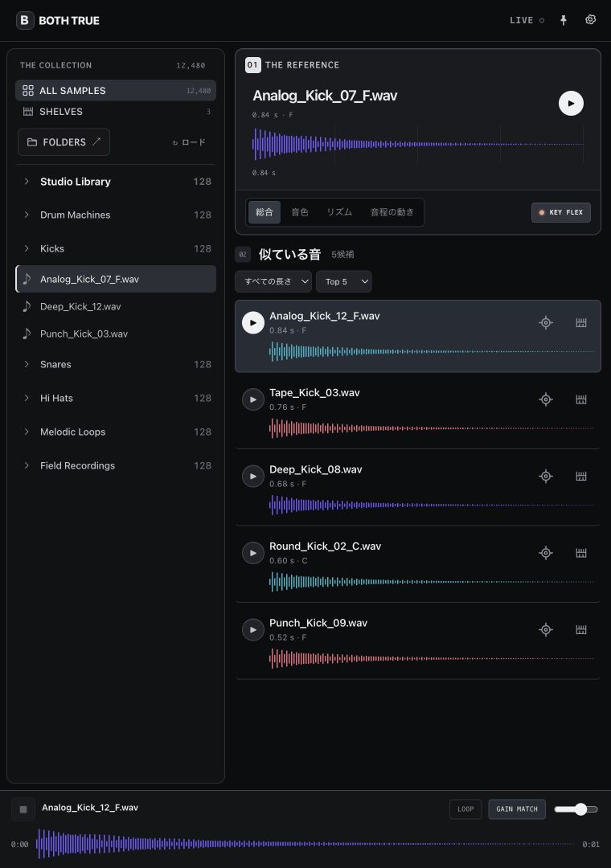Open the Top 5 dropdown

click(x=343, y=281)
